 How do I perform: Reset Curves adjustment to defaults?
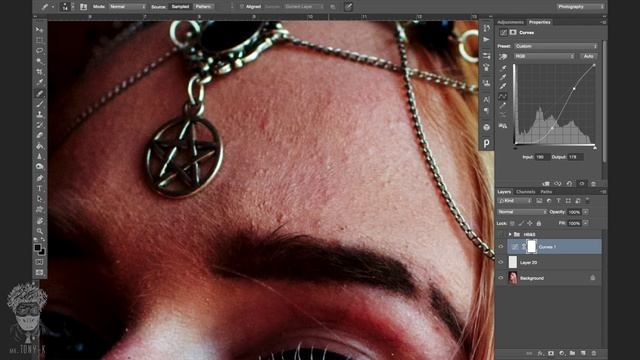[569, 184]
